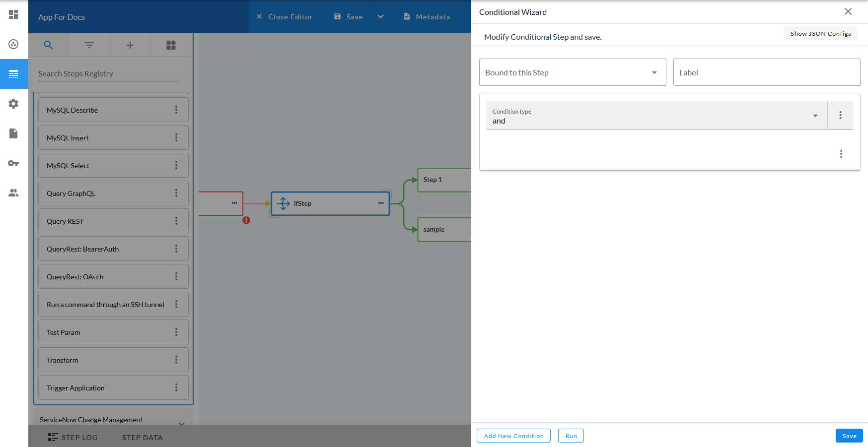Open the Bound to this Step dropdown

pyautogui.click(x=572, y=72)
